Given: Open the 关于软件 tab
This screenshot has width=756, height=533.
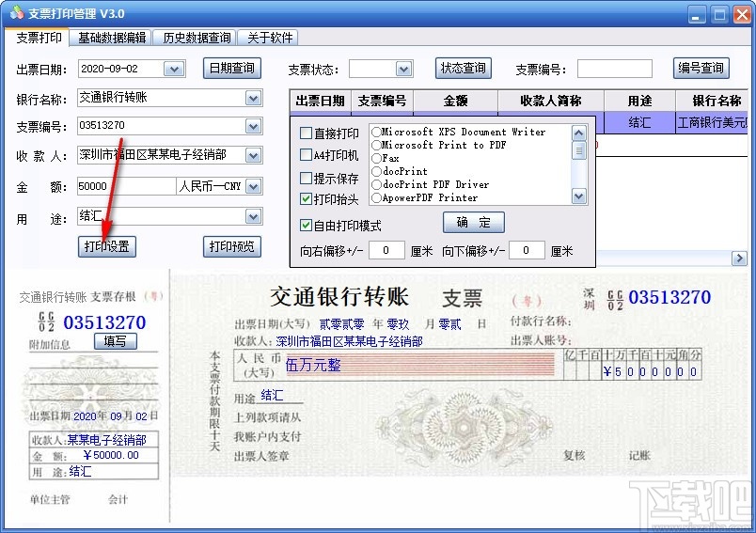Looking at the screenshot, I should pos(270,38).
